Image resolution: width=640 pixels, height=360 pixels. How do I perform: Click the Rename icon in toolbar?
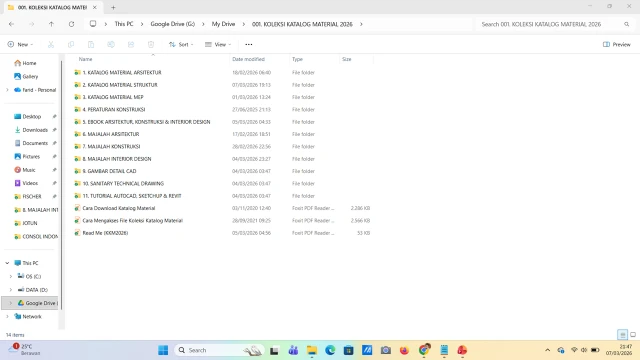111,44
